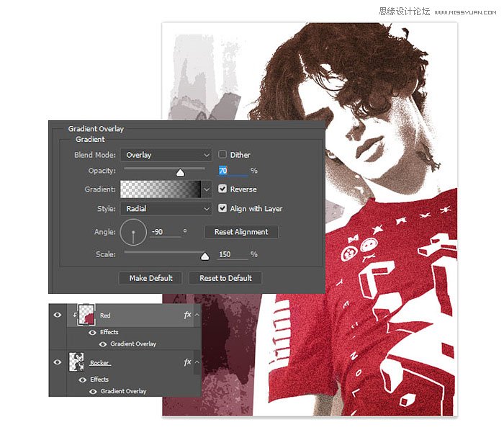Image resolution: width=504 pixels, height=435 pixels.
Task: Click the Make Default button
Action: click(x=150, y=278)
